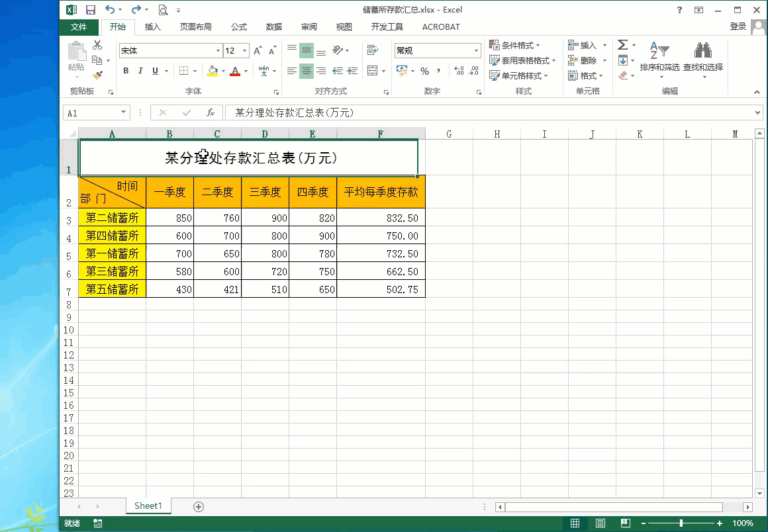Open the 公式 ribbon tab
Screen dimensions: 768x532
coord(238,27)
